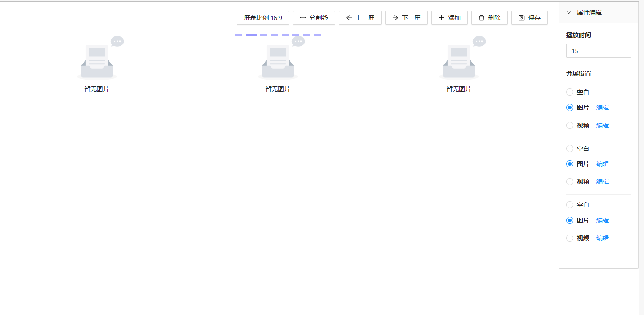Select the 下一屏 next screen arrow icon
Screen dimensions: 644x315
396,18
